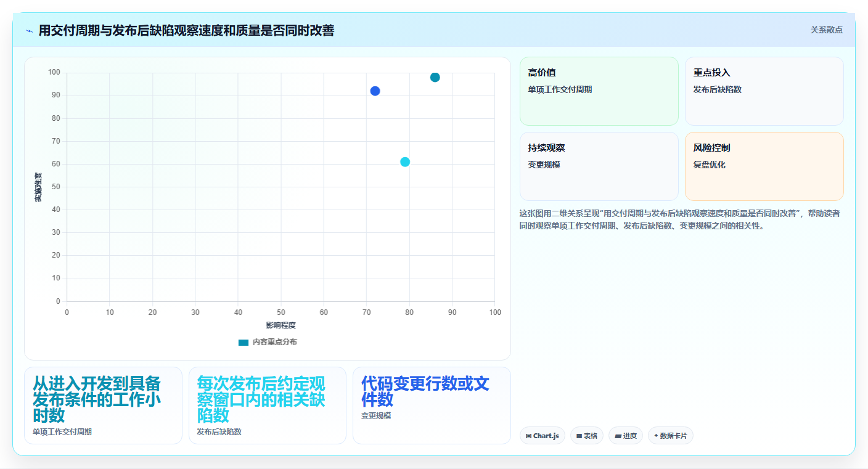Click the 关系散点 label in the header
Viewport: 868px width, 469px height.
pos(826,30)
